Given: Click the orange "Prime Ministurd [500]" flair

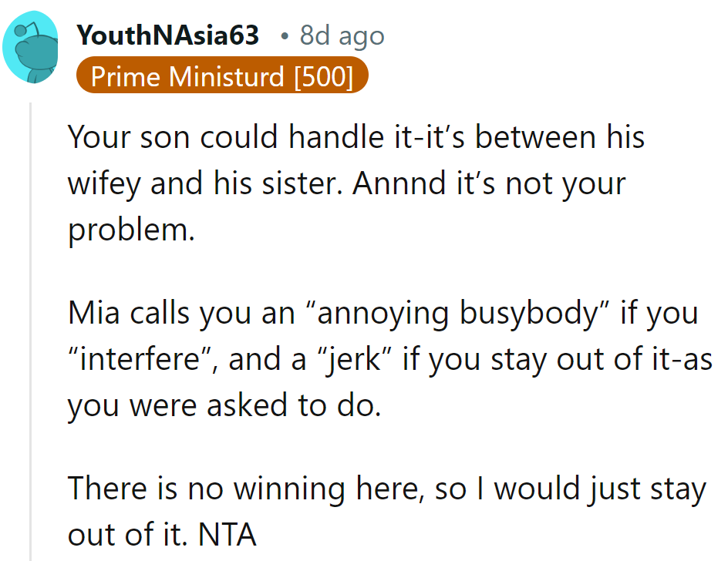Looking at the screenshot, I should point(222,77).
